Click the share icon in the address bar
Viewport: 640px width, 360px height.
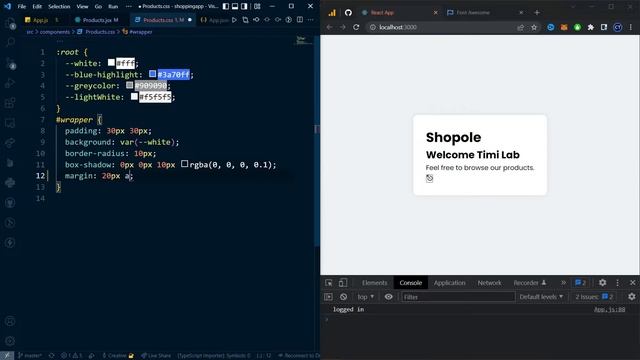click(520, 27)
